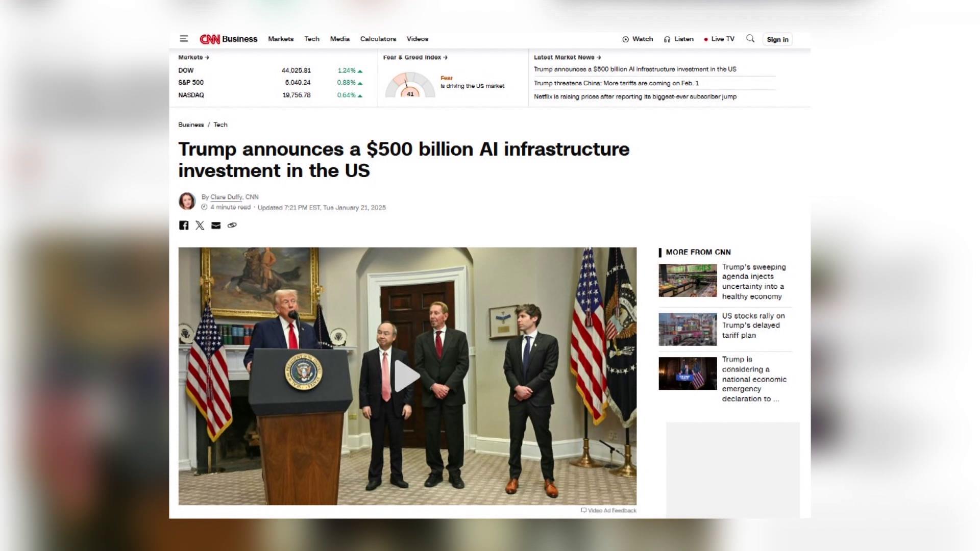The image size is (980, 551).
Task: Open the US stocks rally story thumbnail
Action: (x=688, y=330)
